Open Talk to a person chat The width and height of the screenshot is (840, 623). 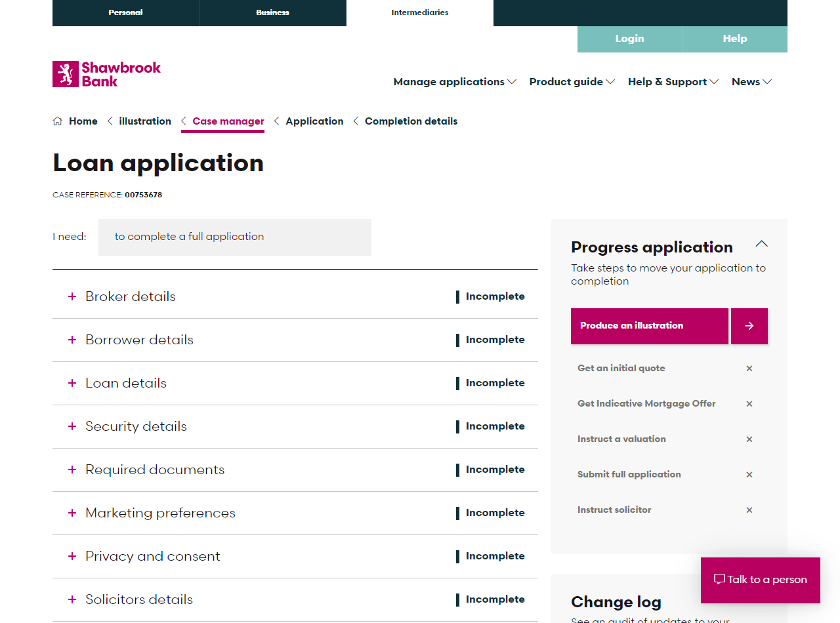click(x=760, y=580)
